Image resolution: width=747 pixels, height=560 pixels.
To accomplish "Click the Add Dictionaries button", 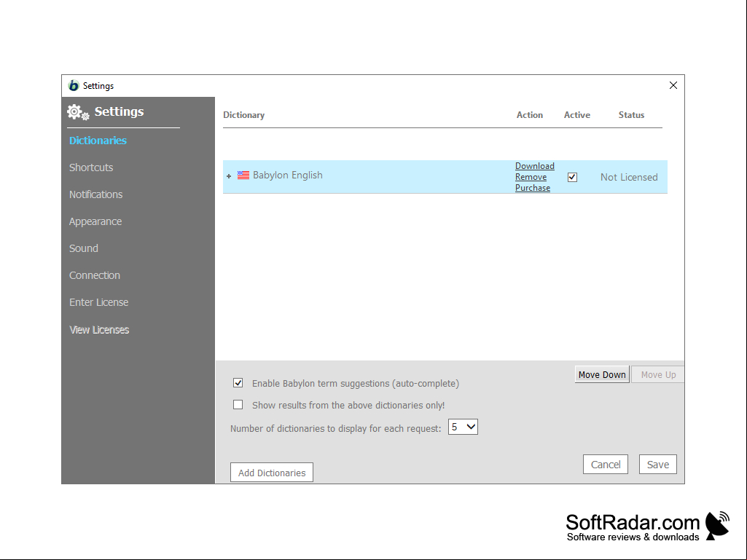I will [x=272, y=473].
